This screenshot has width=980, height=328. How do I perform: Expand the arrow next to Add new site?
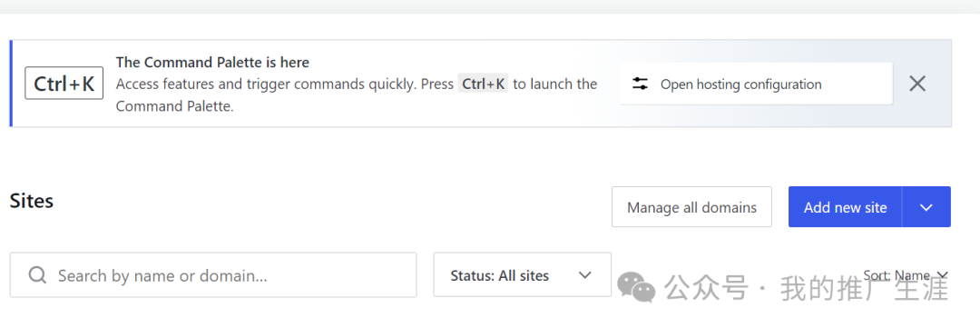click(x=926, y=207)
